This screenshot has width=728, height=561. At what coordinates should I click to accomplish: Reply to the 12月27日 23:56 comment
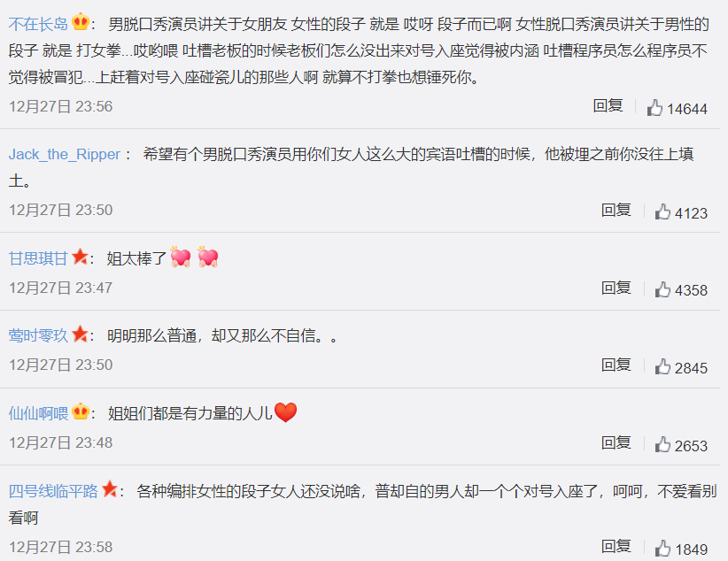(x=608, y=106)
